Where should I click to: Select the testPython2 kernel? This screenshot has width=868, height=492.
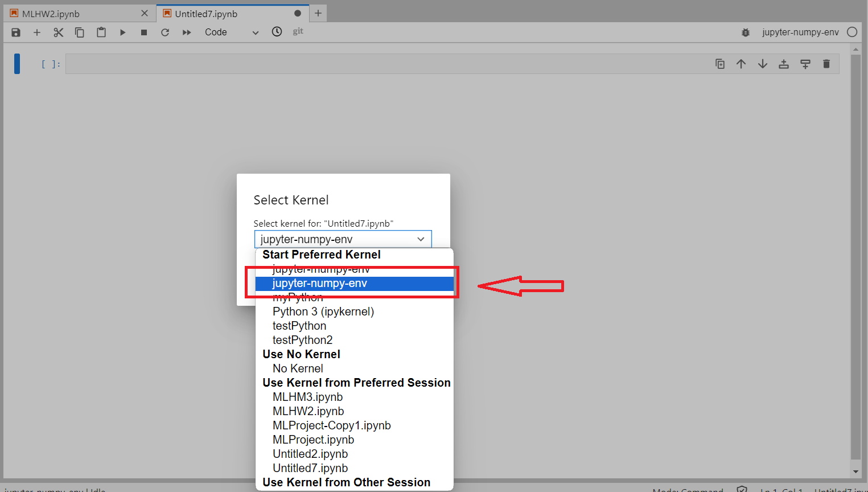[x=355, y=340]
